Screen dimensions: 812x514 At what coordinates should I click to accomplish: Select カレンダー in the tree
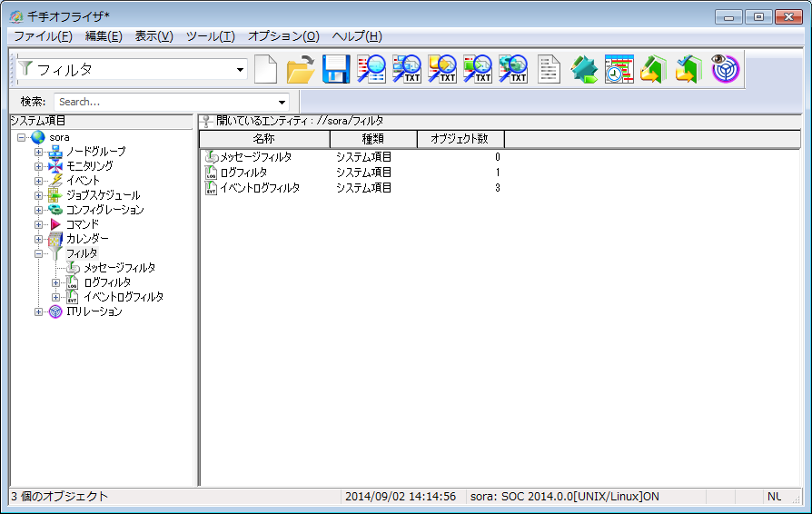(x=87, y=239)
